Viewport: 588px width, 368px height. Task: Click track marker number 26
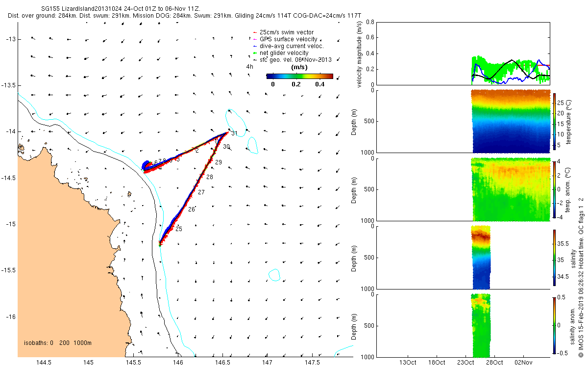pyautogui.click(x=192, y=210)
